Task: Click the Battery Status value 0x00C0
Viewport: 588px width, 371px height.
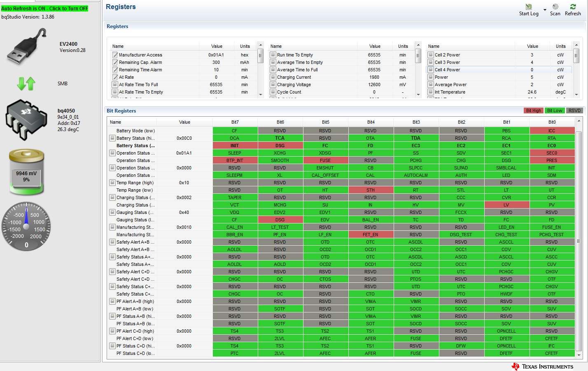Action: tap(184, 138)
